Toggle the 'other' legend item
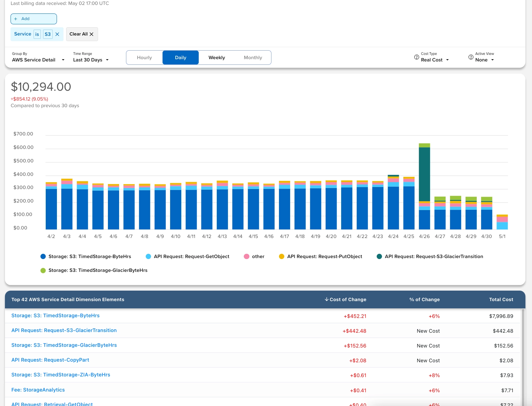This screenshot has height=406, width=532. click(x=254, y=256)
